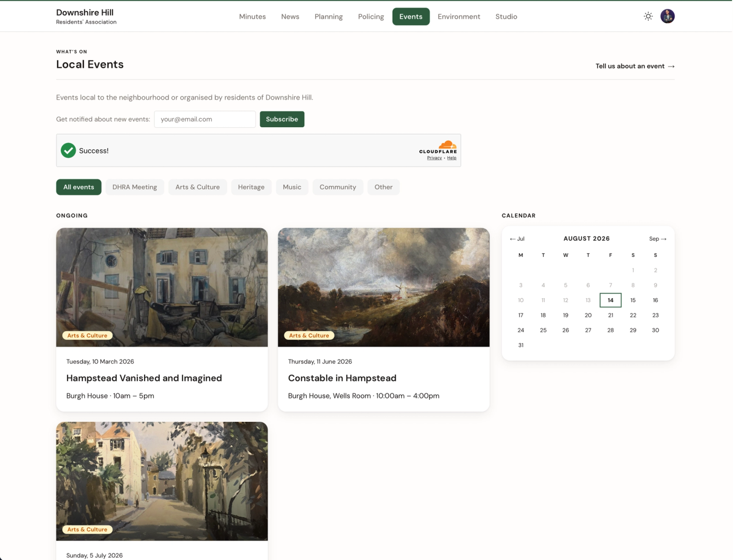Open the Planning nav item
The width and height of the screenshot is (733, 560).
click(x=329, y=17)
